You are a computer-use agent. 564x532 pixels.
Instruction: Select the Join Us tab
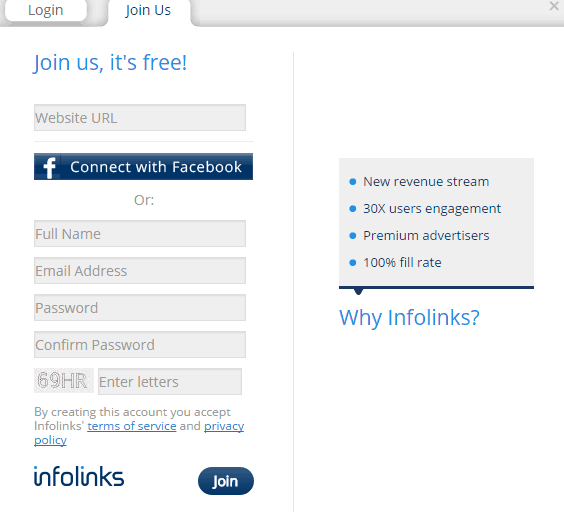(x=148, y=10)
